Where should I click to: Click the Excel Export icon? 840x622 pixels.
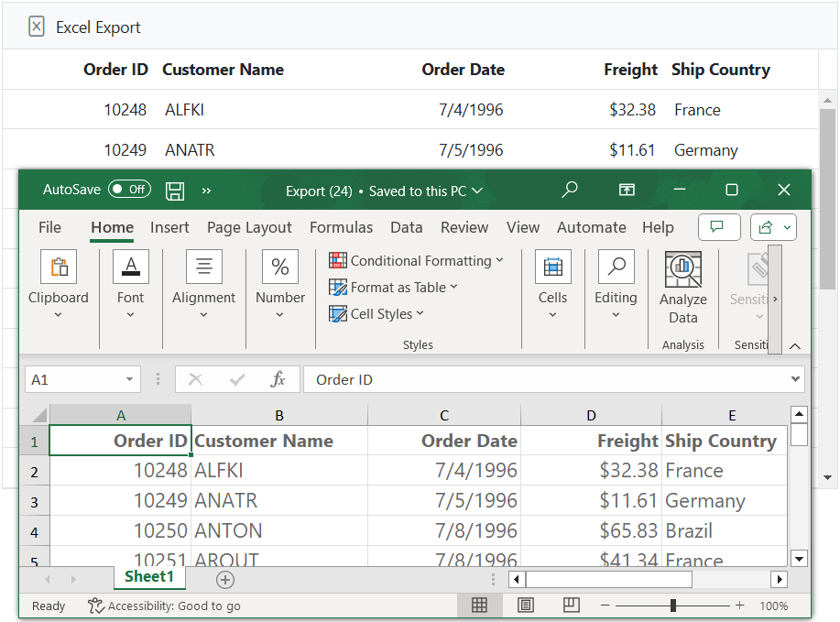tap(37, 27)
